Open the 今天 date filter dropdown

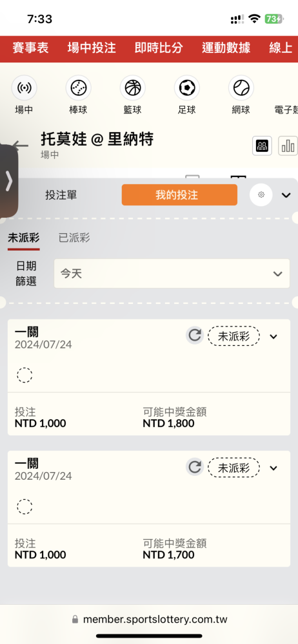pyautogui.click(x=172, y=274)
